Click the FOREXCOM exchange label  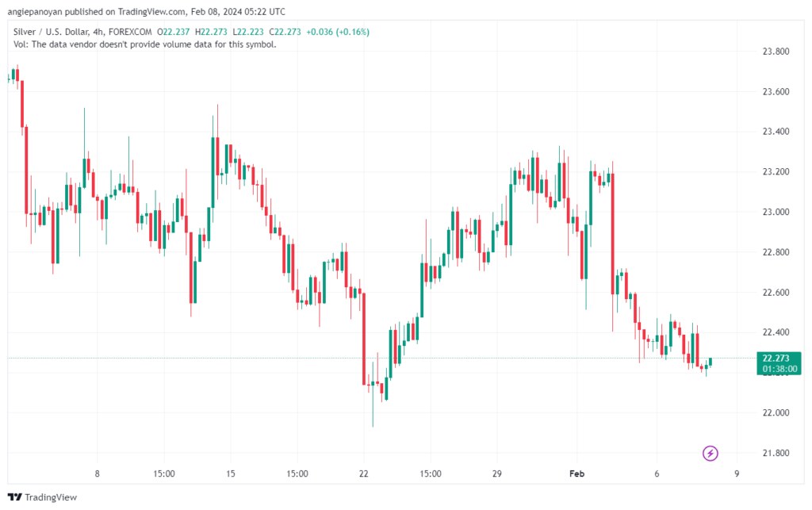pos(132,32)
